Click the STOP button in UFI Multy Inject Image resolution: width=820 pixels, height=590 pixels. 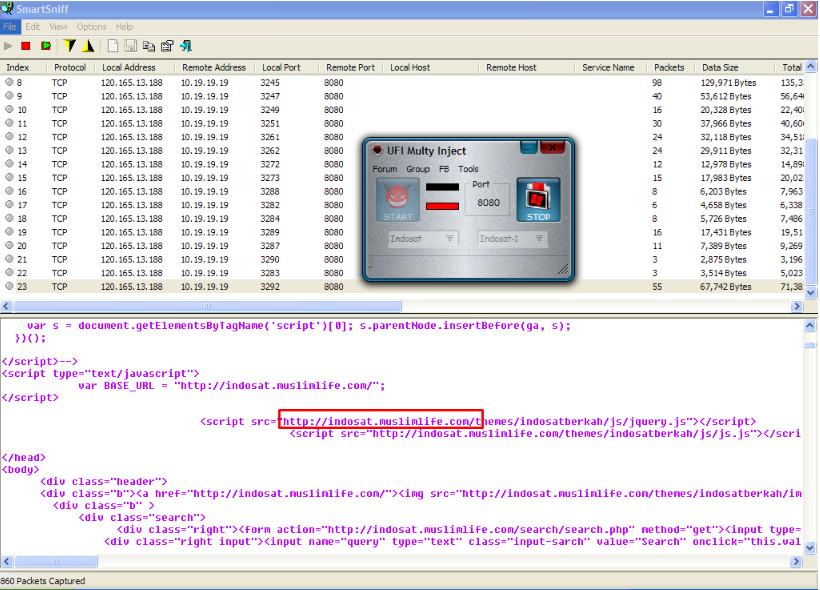538,200
